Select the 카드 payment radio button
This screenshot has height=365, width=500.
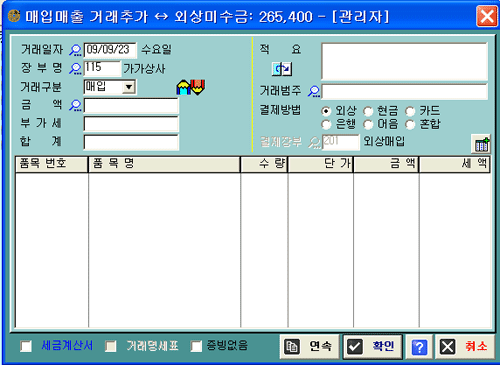click(x=410, y=111)
